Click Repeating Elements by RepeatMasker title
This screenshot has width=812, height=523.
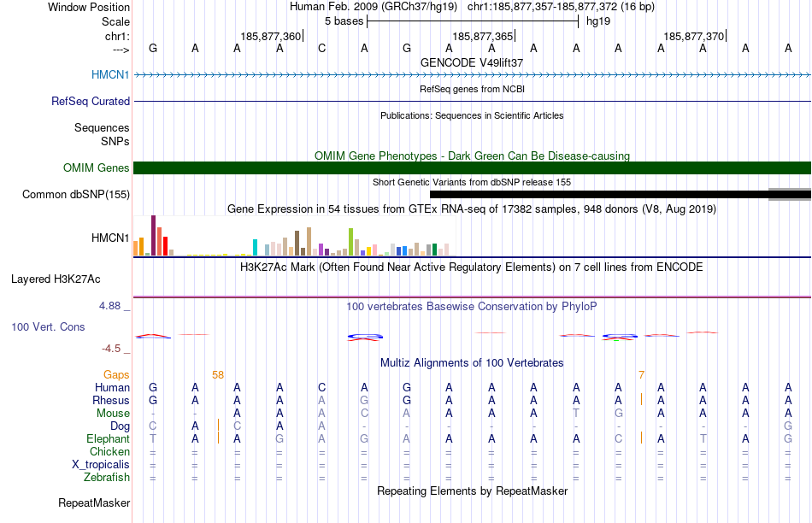(x=473, y=491)
